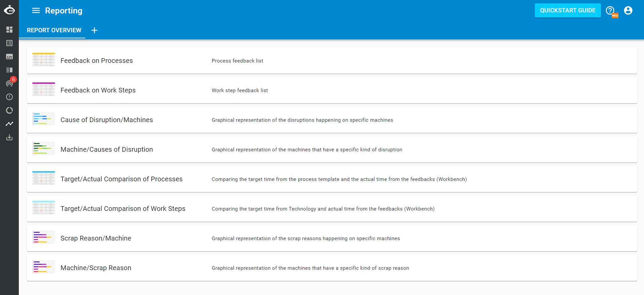Open the hamburger navigation menu
This screenshot has height=295, width=644.
click(x=36, y=11)
